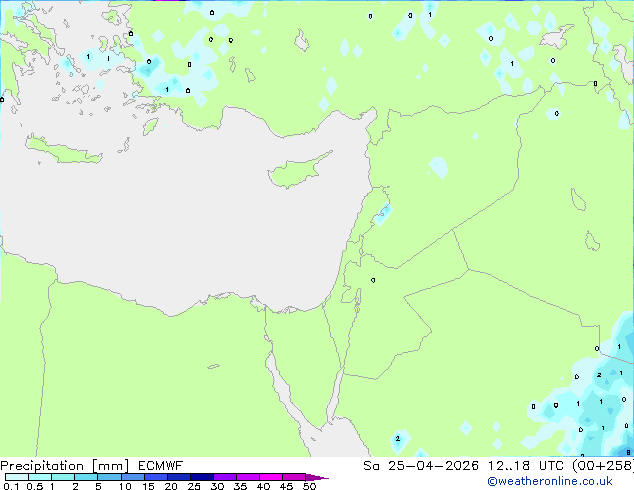This screenshot has width=634, height=490.
Task: Click the 'ECMWF' model label
Action: point(161,466)
